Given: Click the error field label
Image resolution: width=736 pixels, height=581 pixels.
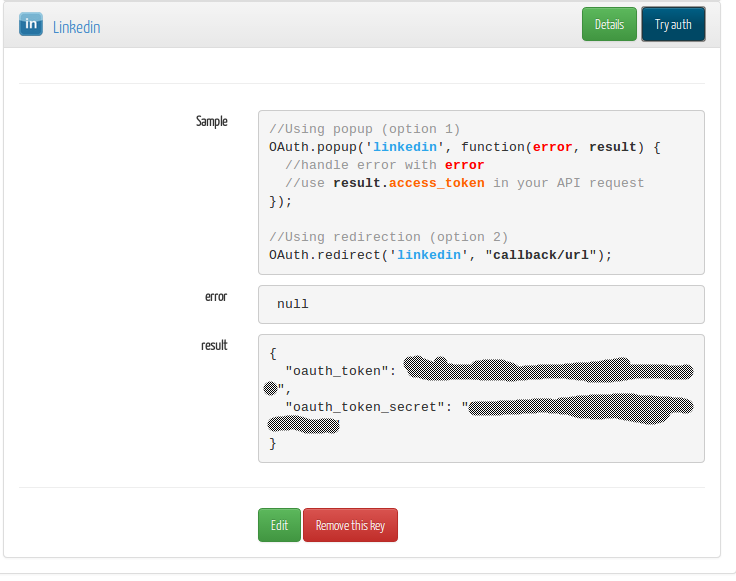Looking at the screenshot, I should coord(216,297).
